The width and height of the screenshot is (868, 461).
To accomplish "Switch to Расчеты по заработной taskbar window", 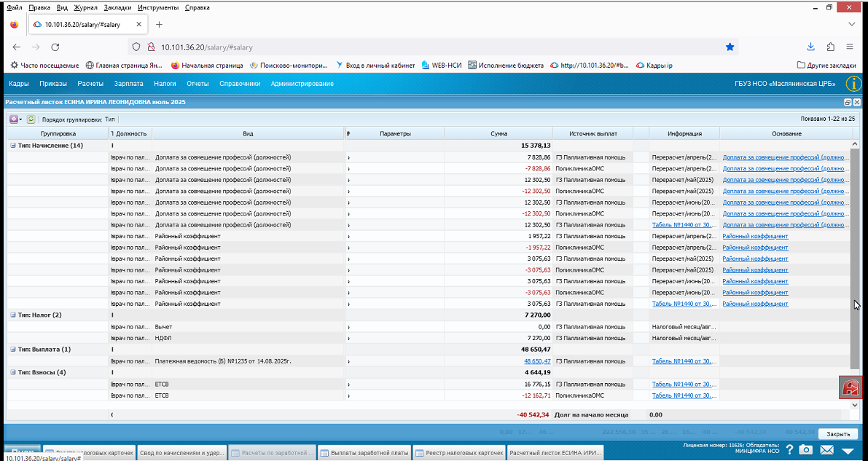I will pos(273,453).
